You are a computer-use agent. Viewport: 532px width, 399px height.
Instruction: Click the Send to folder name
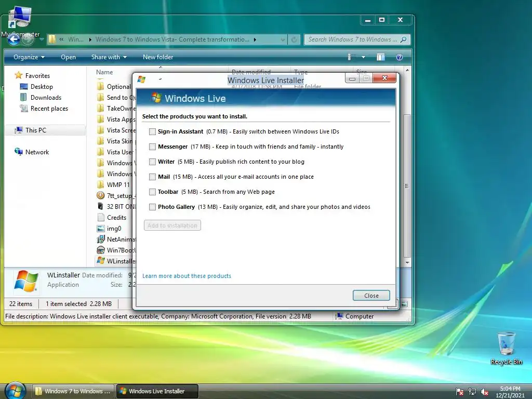pos(121,97)
